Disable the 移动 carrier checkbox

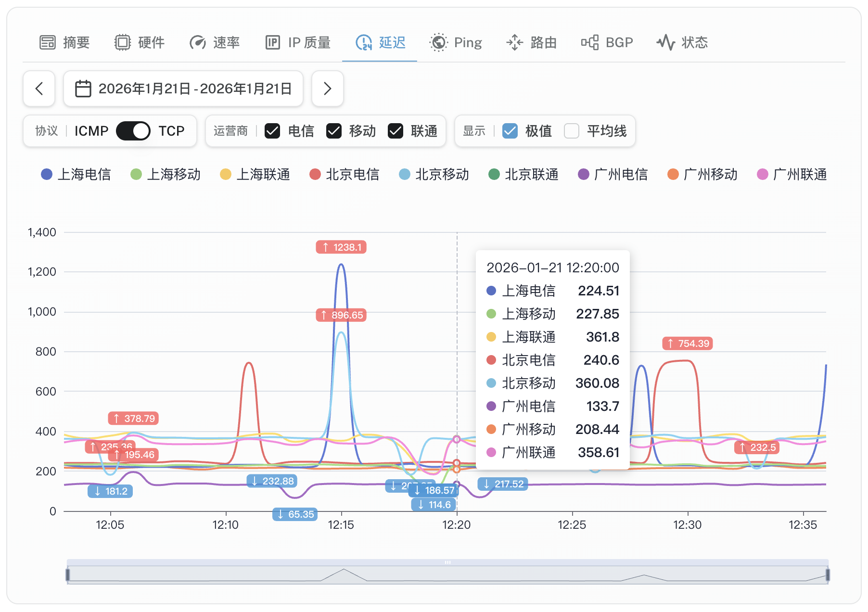pyautogui.click(x=333, y=131)
